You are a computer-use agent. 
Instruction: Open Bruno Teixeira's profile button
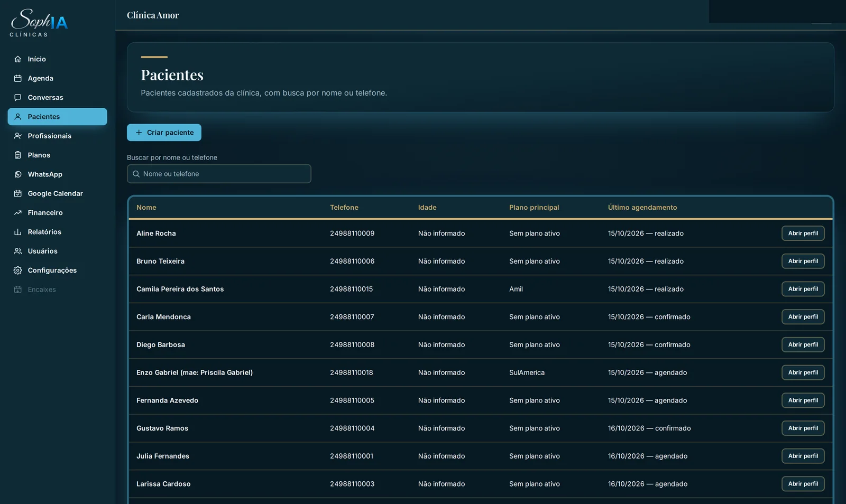pos(803,261)
